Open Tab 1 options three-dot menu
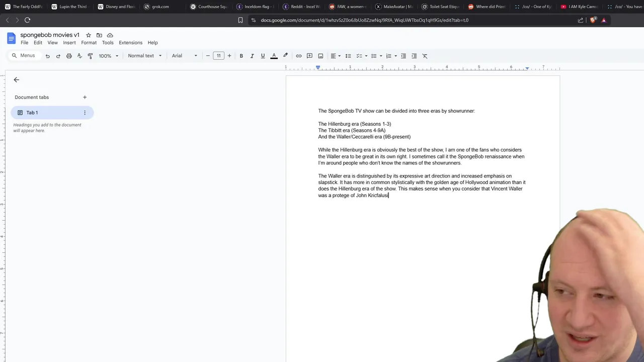This screenshot has width=644, height=362. point(85,113)
